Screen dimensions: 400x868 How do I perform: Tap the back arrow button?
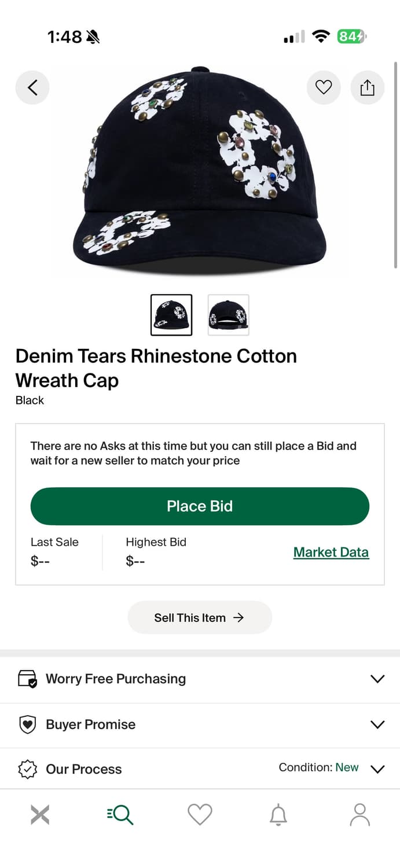pos(32,87)
